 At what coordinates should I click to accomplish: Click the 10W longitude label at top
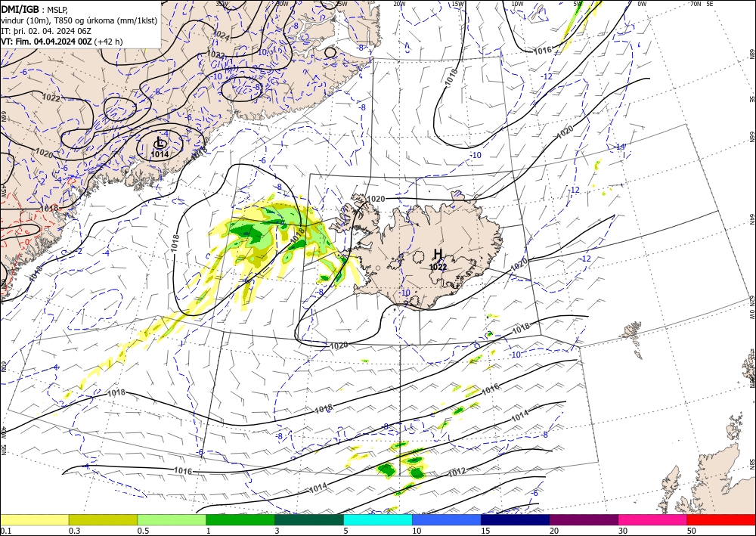517,4
